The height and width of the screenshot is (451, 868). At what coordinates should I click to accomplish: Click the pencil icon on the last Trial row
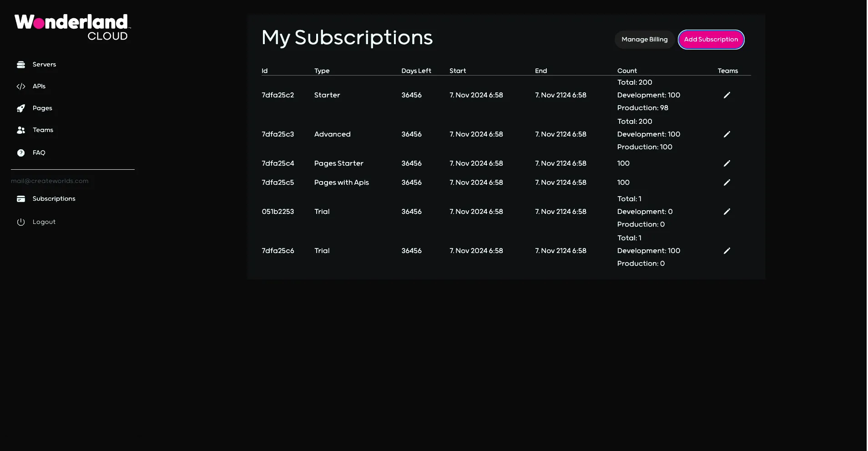pos(727,251)
